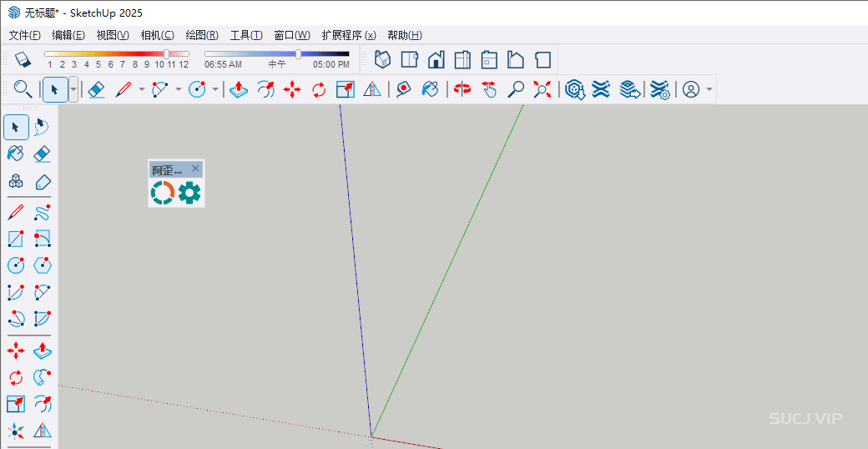Screen dimensions: 868x449
Task: Expand the Select tool dropdown arrow
Action: tap(73, 89)
